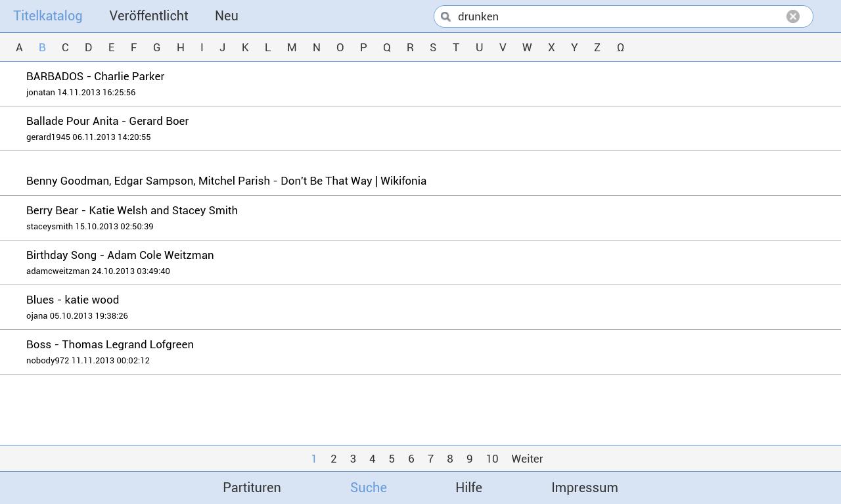The image size is (841, 504).
Task: Go to results page 5
Action: [392, 459]
